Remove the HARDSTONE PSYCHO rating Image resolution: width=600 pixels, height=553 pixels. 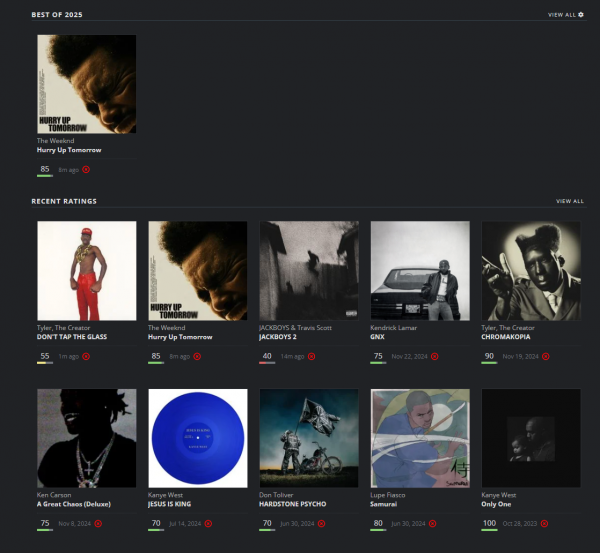321,524
